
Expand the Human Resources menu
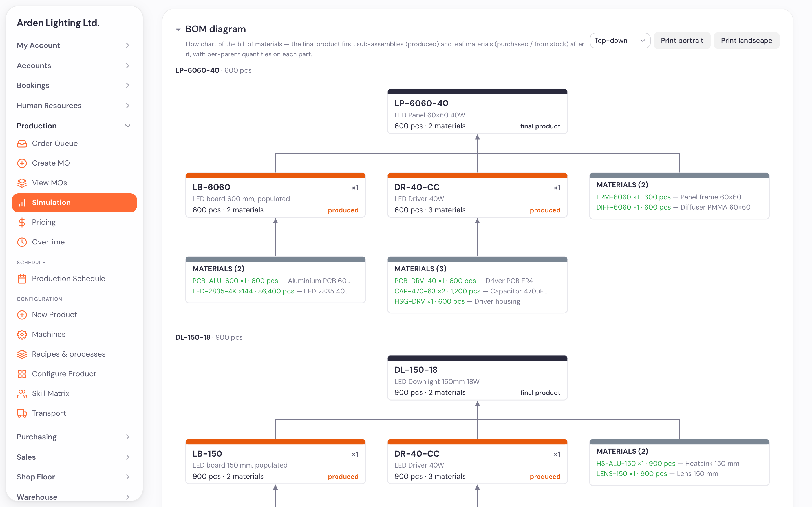[74, 106]
